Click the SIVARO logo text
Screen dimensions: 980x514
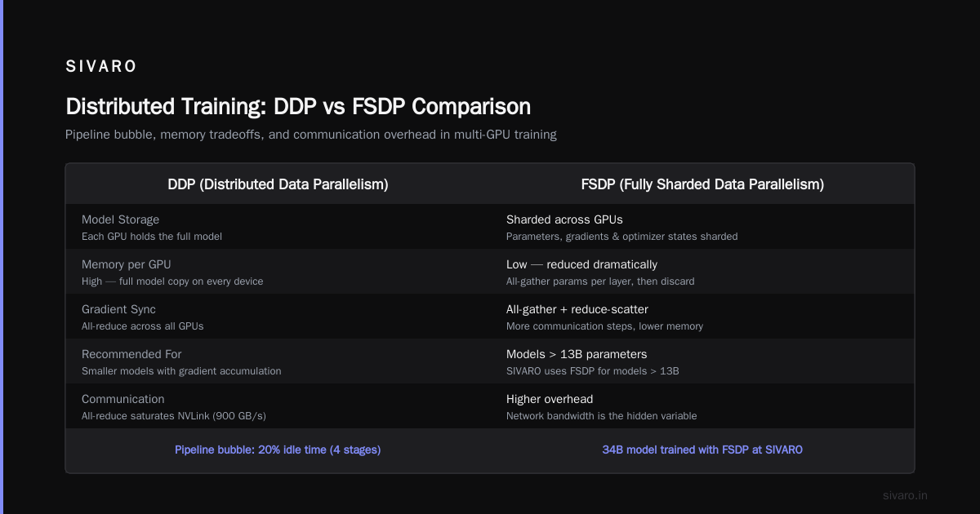[101, 67]
